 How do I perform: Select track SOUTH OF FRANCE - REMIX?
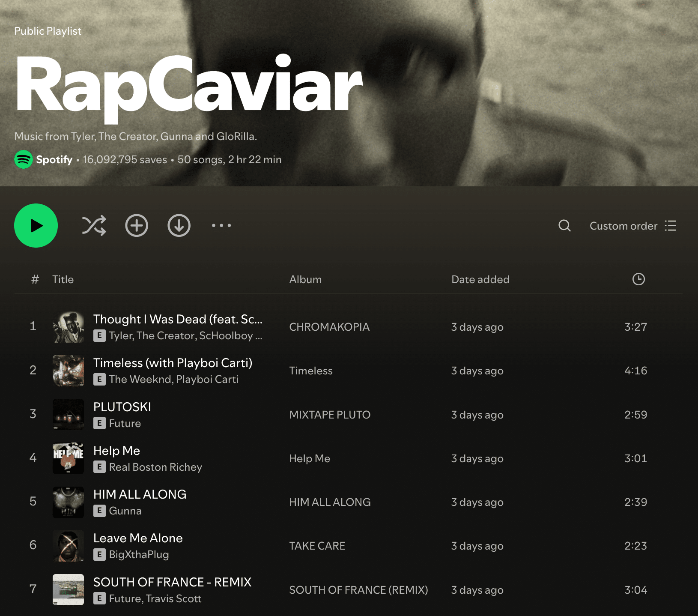coord(172,582)
